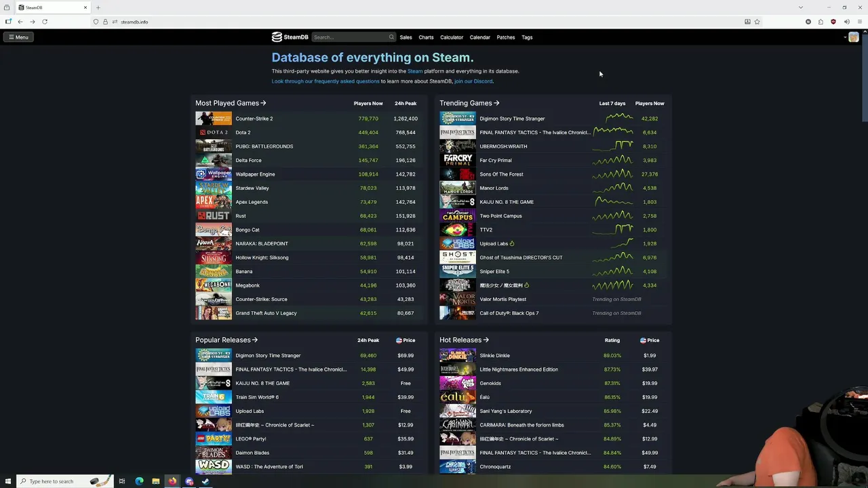Open the extensions puzzle icon in toolbar

821,22
